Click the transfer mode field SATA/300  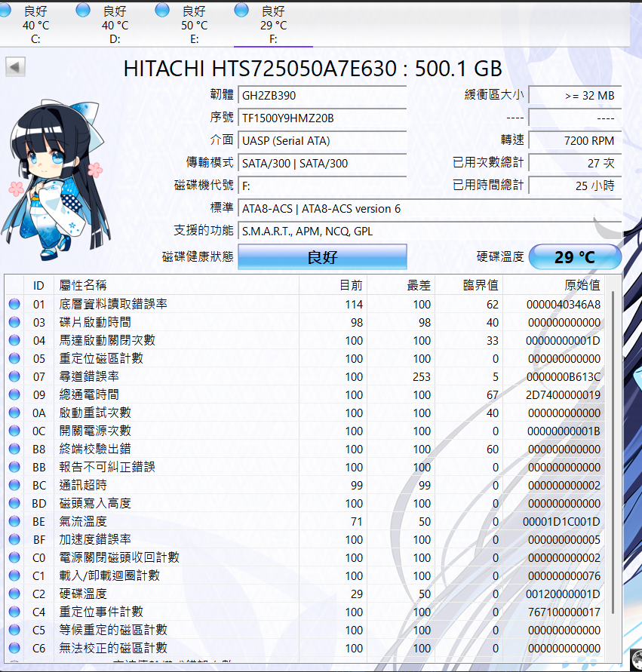(x=322, y=163)
